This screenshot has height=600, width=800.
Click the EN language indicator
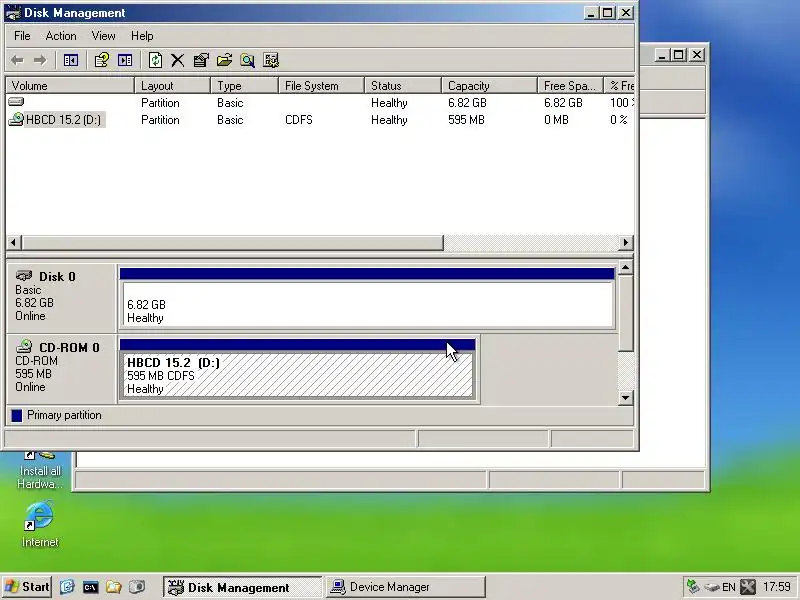click(x=729, y=587)
